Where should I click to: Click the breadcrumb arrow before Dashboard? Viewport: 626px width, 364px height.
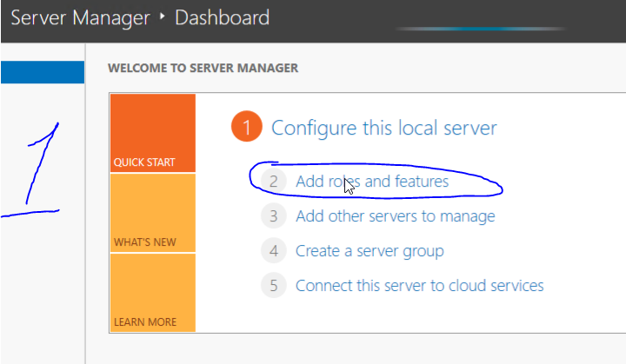click(x=163, y=17)
